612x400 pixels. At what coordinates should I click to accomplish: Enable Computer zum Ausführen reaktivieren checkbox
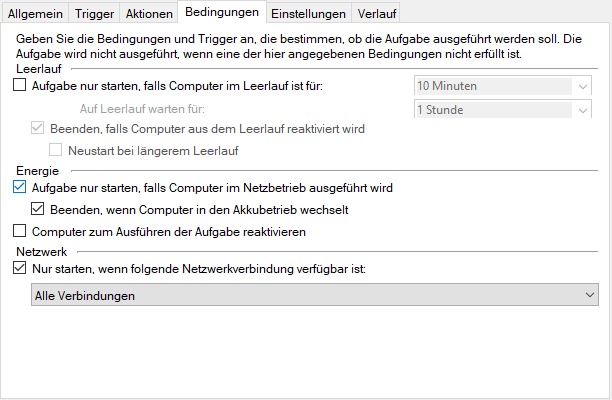pos(20,231)
